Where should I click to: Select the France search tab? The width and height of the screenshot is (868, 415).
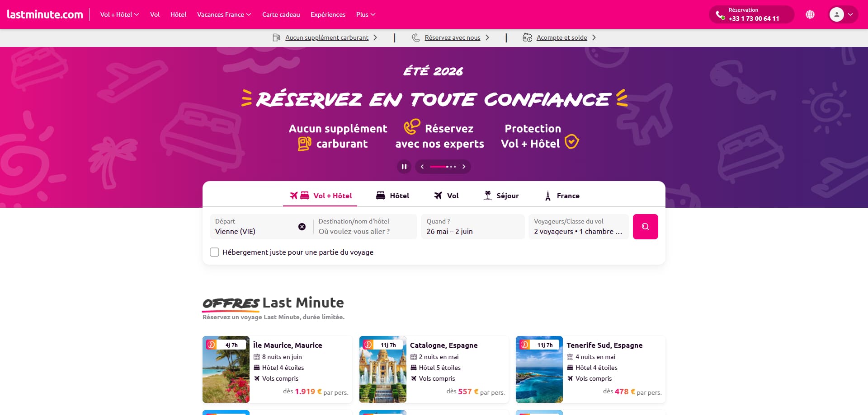click(x=562, y=196)
